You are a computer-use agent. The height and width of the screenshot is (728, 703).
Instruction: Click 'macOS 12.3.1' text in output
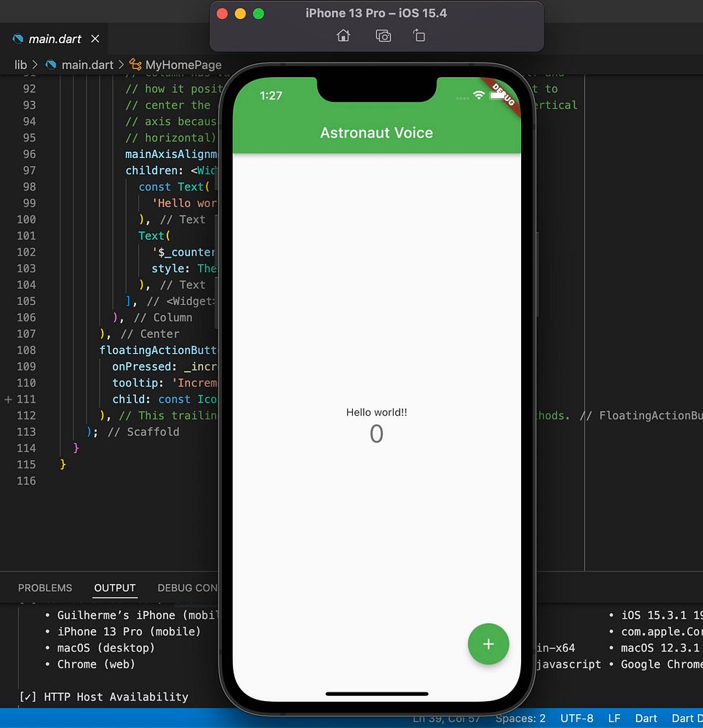(x=660, y=648)
